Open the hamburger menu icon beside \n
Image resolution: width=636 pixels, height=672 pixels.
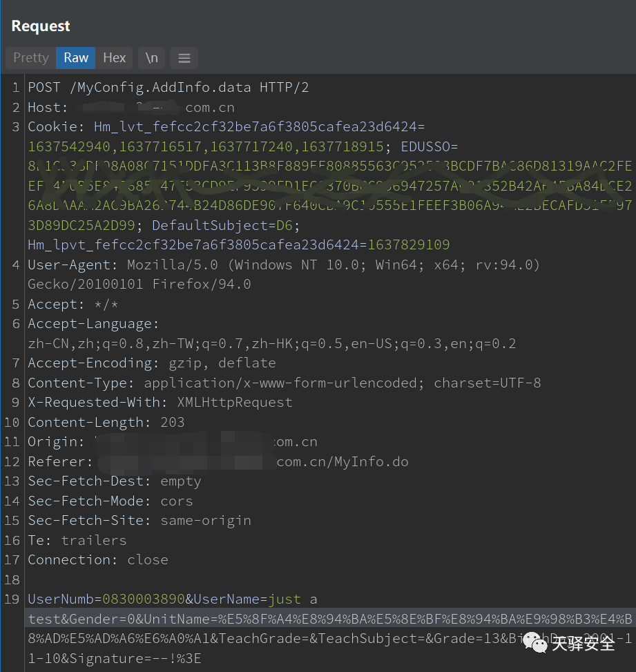[184, 58]
